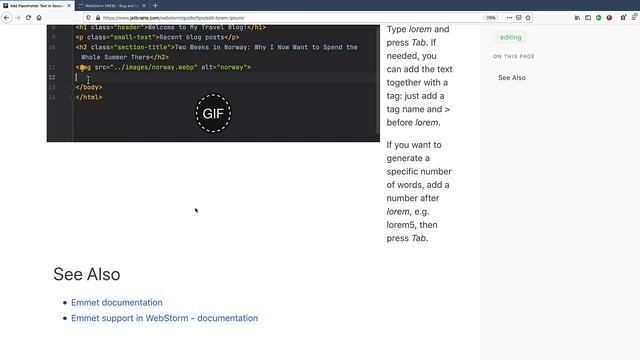640x360 pixels.
Task: Open the Firefox application menu
Action: [634, 17]
